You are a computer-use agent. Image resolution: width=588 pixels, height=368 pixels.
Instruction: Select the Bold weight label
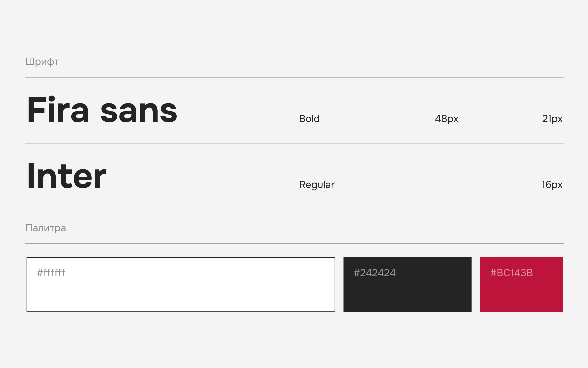309,119
